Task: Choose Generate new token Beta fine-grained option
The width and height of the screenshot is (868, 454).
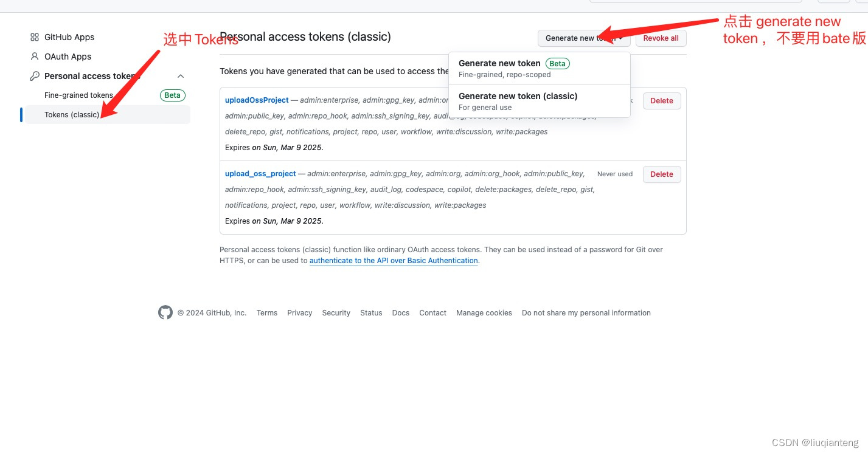Action: [539, 68]
